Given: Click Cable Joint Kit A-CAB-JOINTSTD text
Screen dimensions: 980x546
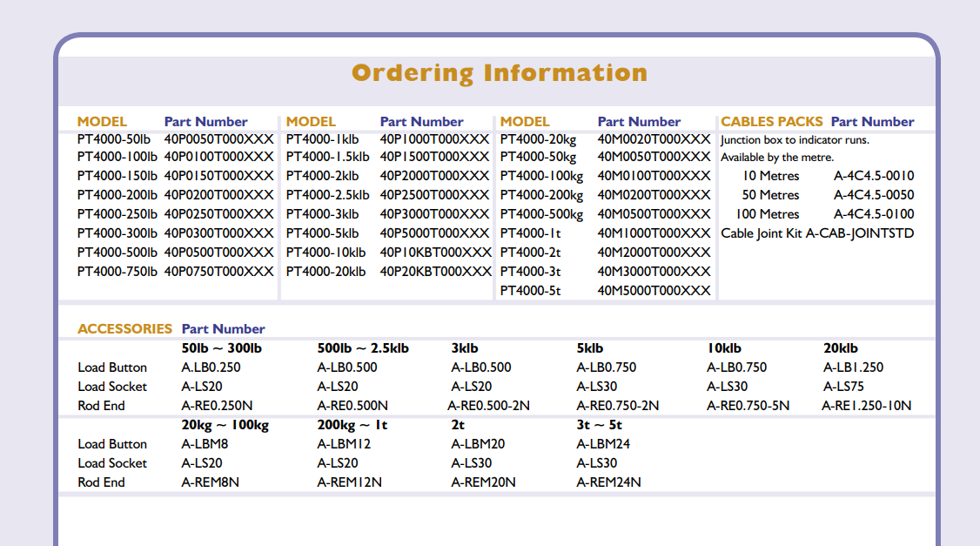Looking at the screenshot, I should (817, 233).
